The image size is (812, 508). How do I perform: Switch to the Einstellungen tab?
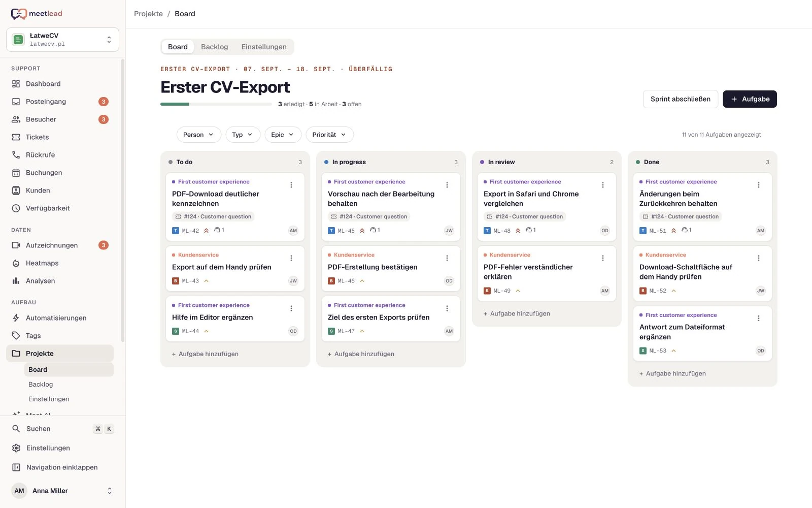click(264, 47)
